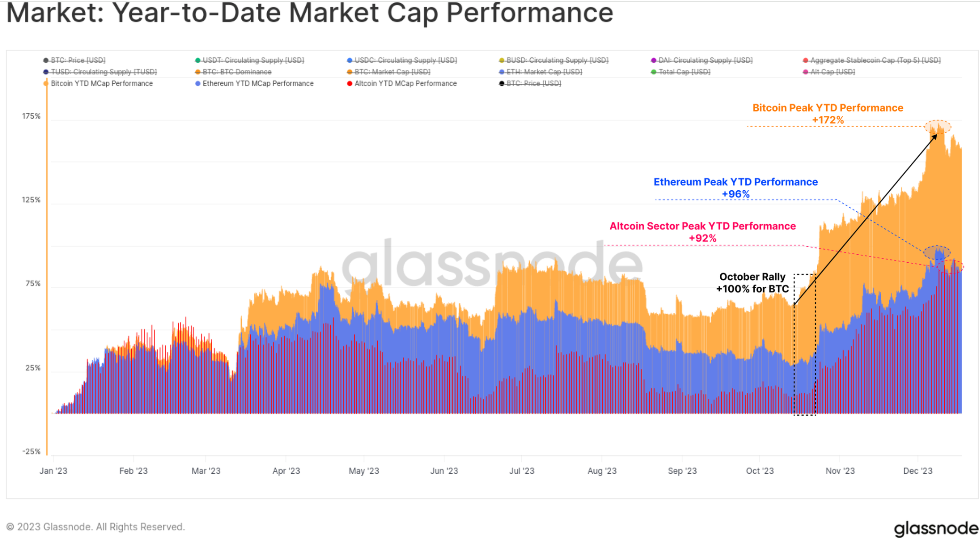Screen dimensions: 980x542
Task: Click the green dot next to Total Cap
Action: tap(653, 72)
